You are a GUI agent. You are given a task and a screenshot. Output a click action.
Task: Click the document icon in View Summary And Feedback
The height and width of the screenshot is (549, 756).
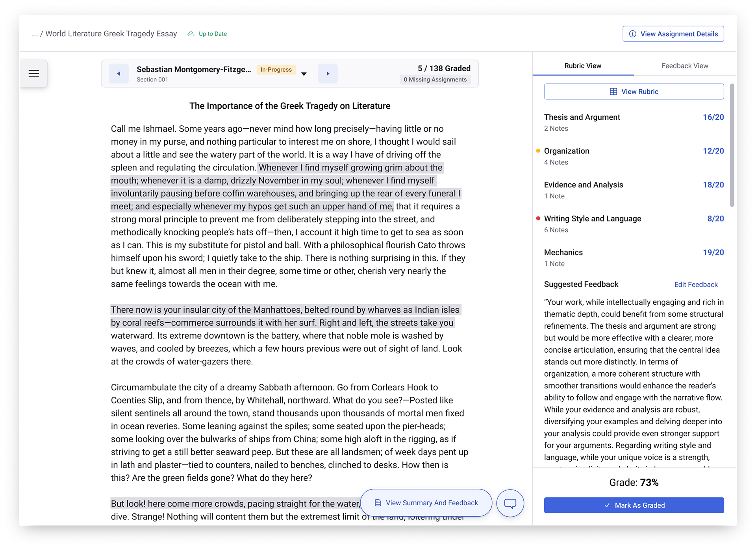point(378,503)
